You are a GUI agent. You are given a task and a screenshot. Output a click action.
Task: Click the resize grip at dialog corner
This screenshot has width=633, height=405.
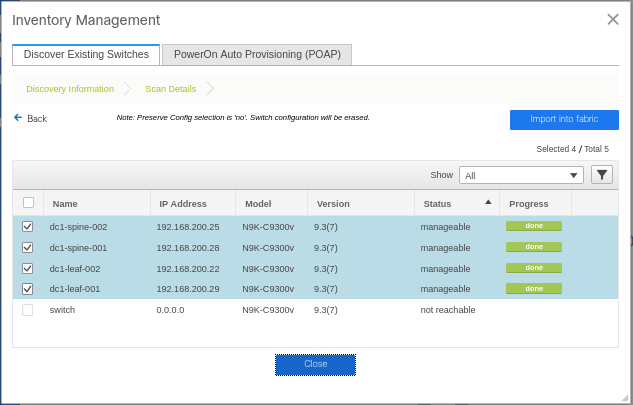pos(625,398)
